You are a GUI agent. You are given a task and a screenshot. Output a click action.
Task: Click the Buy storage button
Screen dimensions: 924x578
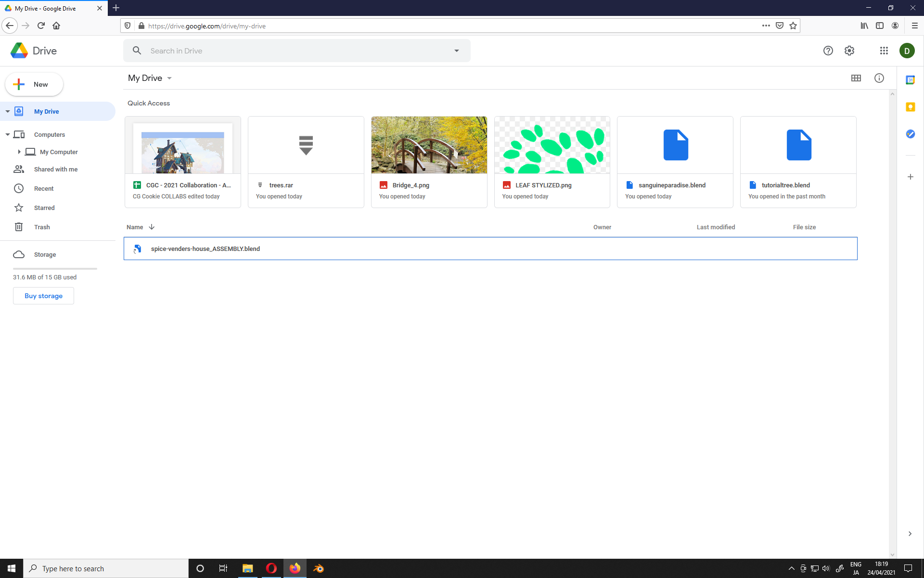[x=43, y=296]
